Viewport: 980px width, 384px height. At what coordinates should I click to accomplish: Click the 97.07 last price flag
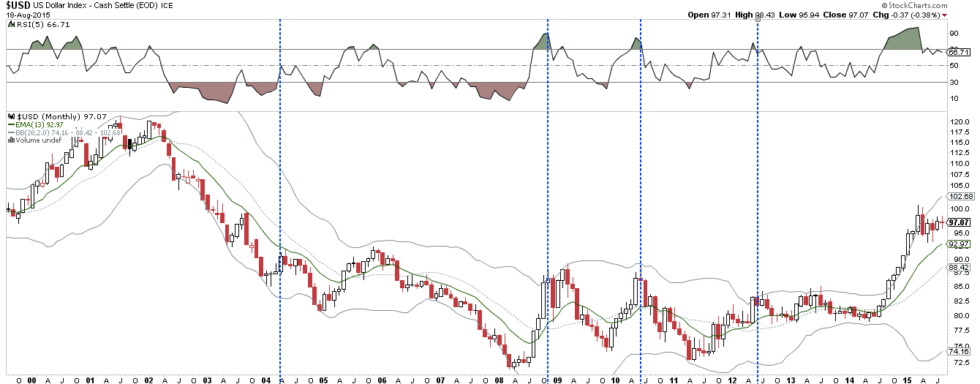coord(958,222)
